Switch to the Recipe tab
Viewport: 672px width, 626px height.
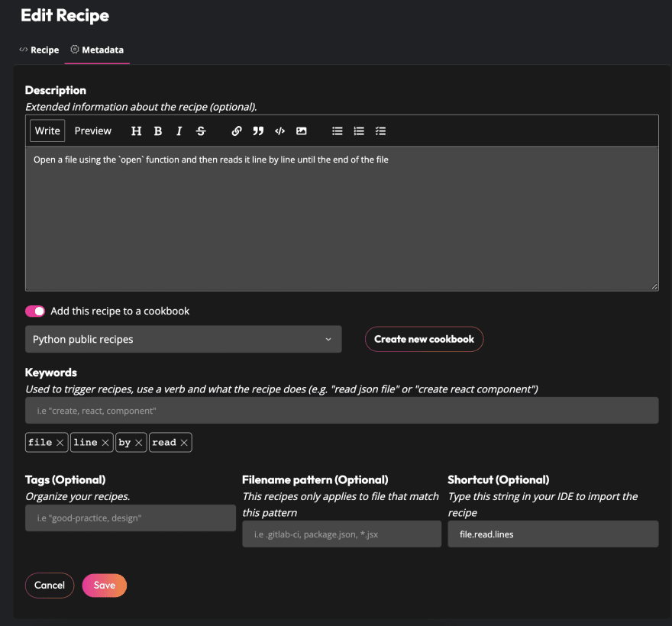pyautogui.click(x=40, y=50)
